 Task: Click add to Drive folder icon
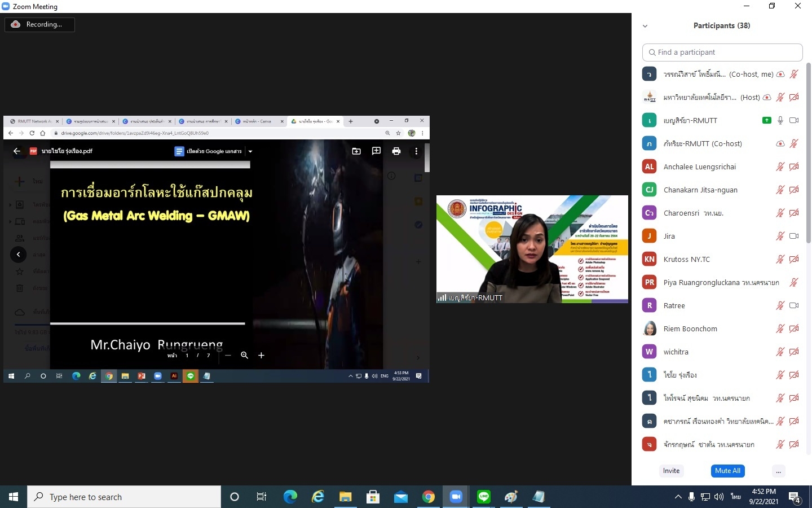pyautogui.click(x=356, y=151)
